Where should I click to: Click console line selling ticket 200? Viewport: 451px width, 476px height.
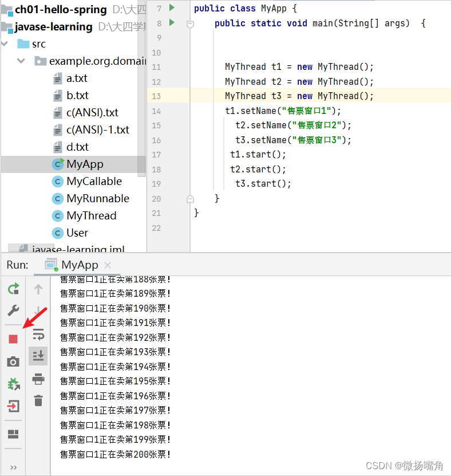point(115,454)
